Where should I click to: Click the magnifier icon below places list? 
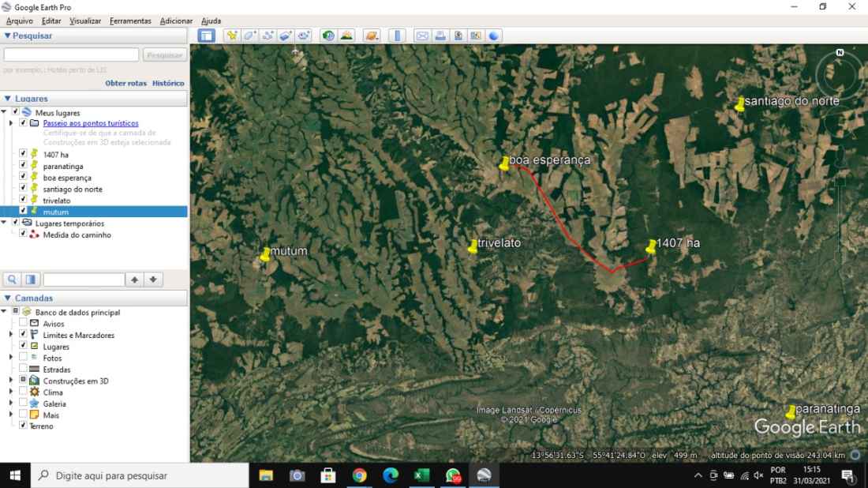[x=12, y=280]
